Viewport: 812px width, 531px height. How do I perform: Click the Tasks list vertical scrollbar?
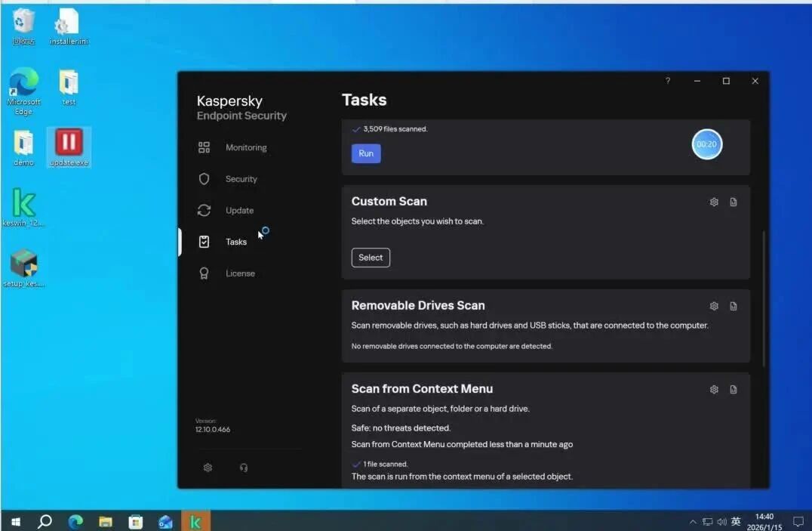click(x=764, y=298)
